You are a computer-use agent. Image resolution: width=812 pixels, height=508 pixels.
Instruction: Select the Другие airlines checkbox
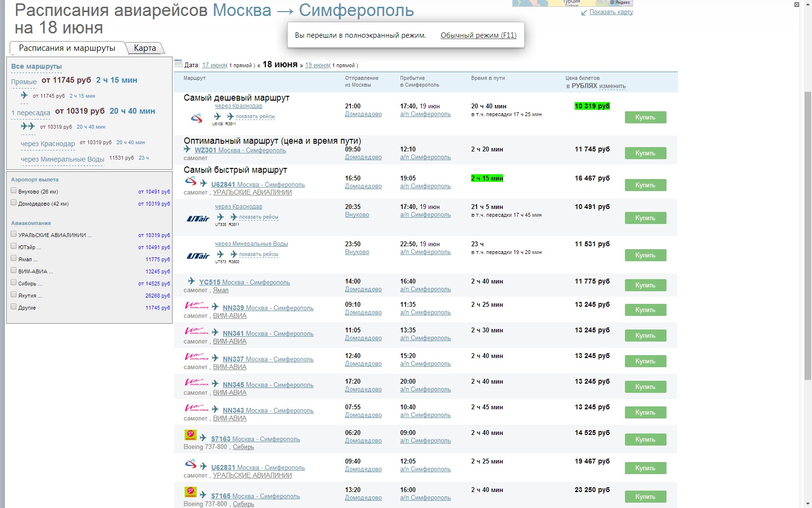pyautogui.click(x=14, y=307)
